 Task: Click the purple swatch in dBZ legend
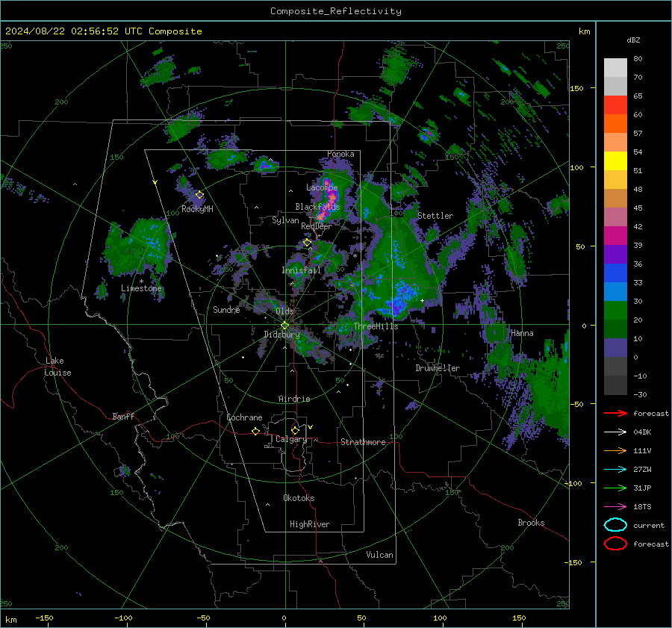point(615,254)
